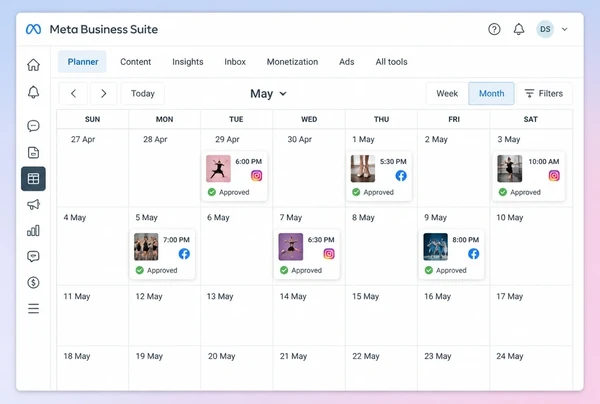This screenshot has height=404, width=600.
Task: Select the 4 May date label
Action: [75, 217]
